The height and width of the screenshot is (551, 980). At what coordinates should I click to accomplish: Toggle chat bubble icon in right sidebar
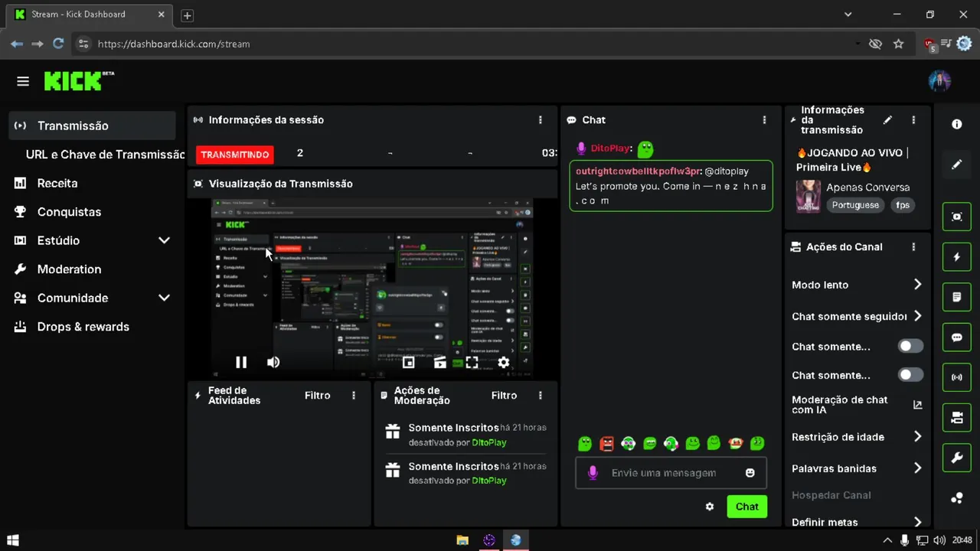(x=957, y=337)
